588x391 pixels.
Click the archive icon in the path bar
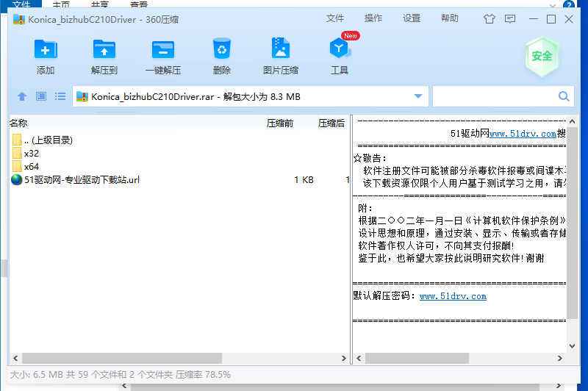[82, 97]
